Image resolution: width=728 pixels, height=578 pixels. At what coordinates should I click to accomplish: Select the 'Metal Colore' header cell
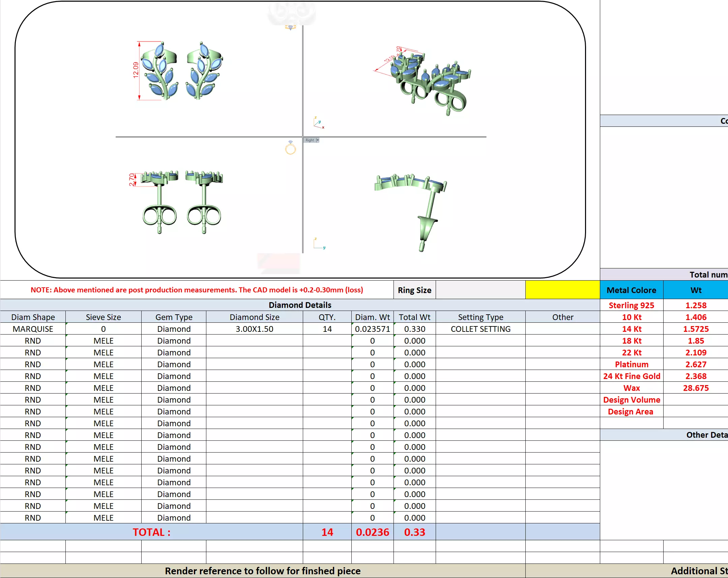click(x=632, y=290)
